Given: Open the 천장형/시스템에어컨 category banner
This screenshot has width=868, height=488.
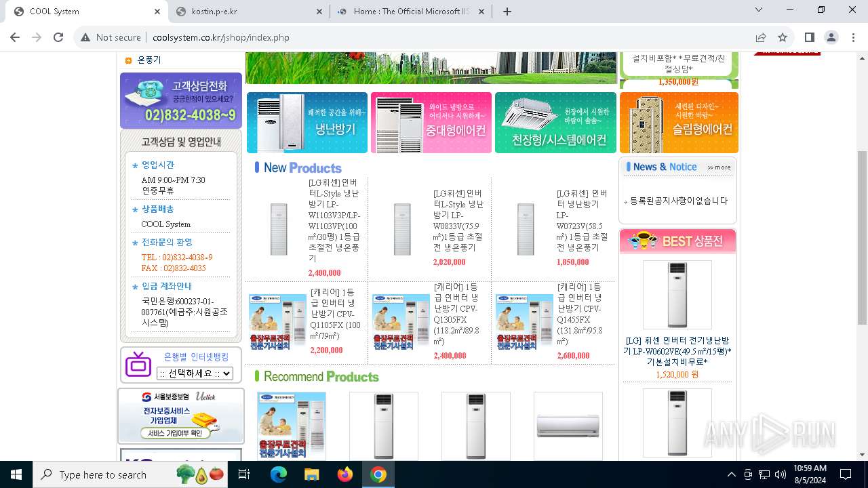Looking at the screenshot, I should pos(555,123).
